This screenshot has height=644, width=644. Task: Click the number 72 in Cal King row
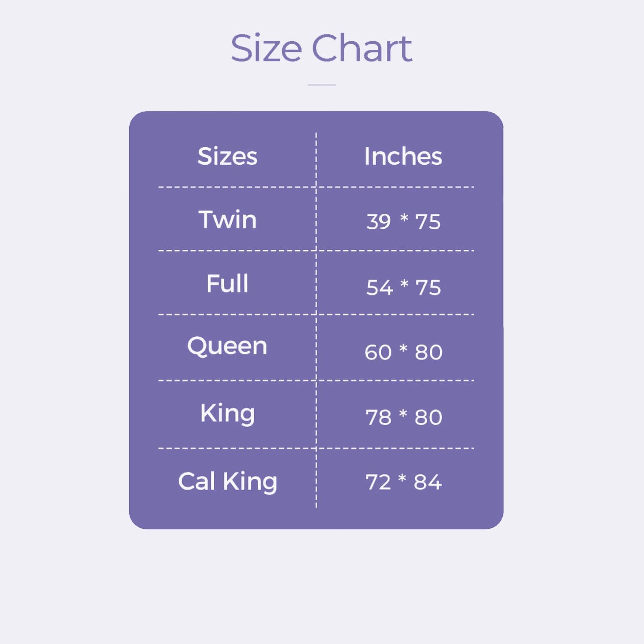tap(378, 482)
